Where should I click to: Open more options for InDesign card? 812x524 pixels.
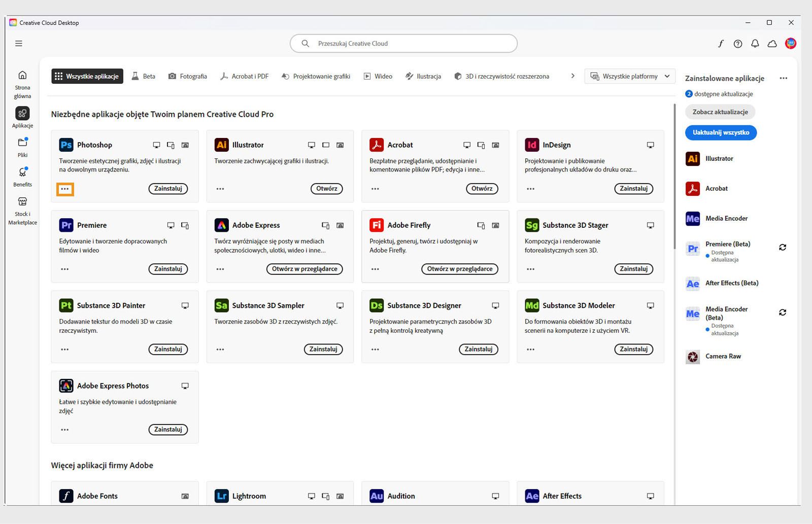point(530,189)
